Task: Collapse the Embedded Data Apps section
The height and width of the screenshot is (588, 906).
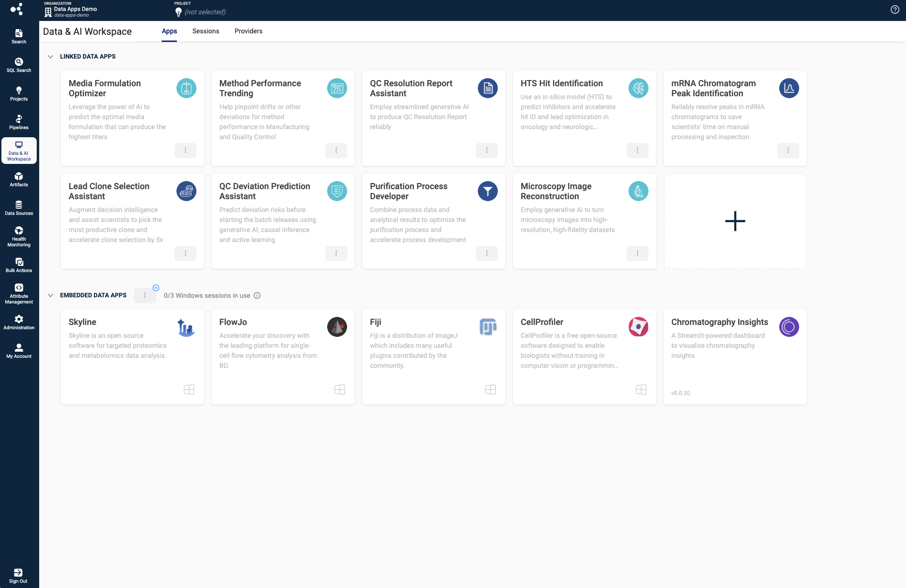Action: 51,295
